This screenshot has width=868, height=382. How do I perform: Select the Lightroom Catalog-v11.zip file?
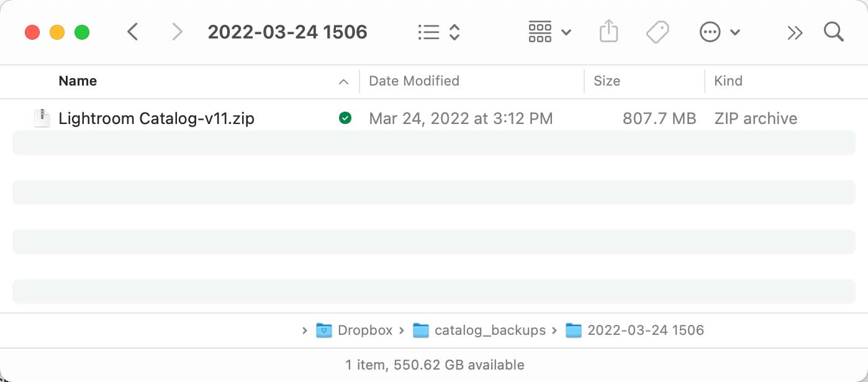[x=156, y=118]
